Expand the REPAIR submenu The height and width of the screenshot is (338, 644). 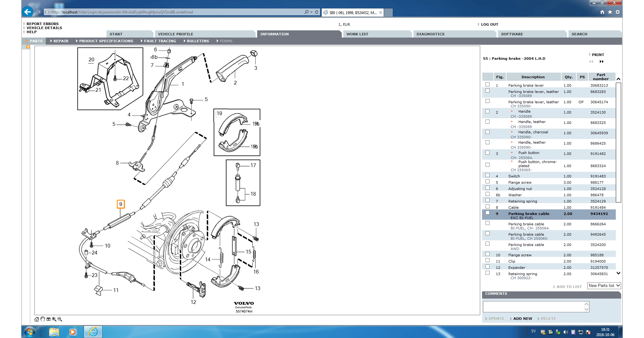(x=59, y=41)
